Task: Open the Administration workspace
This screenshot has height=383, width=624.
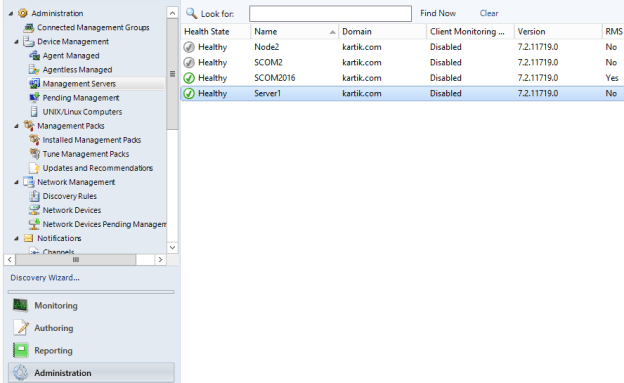Action: pyautogui.click(x=91, y=373)
